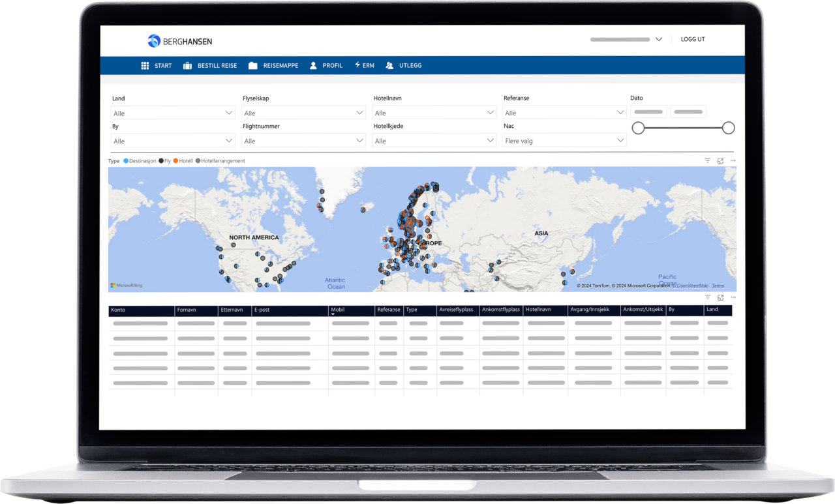Click ASIA label on map

(541, 233)
